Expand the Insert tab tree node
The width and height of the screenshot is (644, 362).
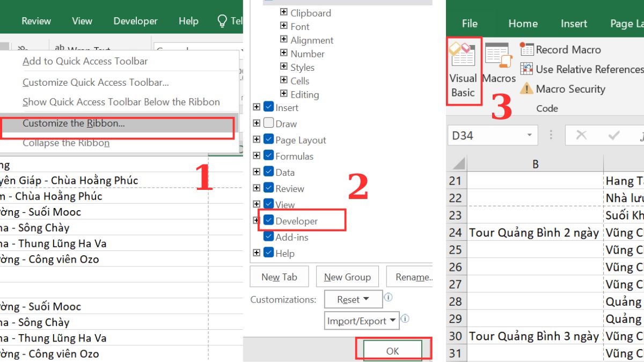257,107
